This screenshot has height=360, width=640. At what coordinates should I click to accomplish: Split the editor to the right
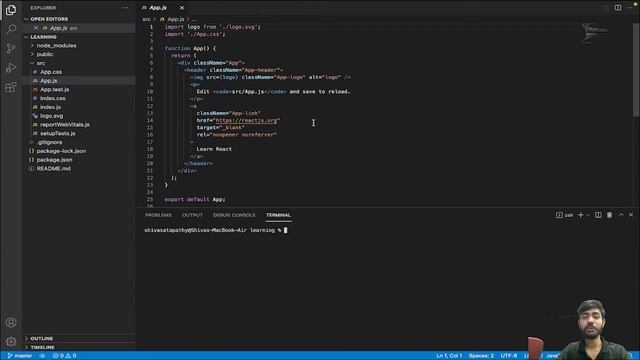coord(618,8)
